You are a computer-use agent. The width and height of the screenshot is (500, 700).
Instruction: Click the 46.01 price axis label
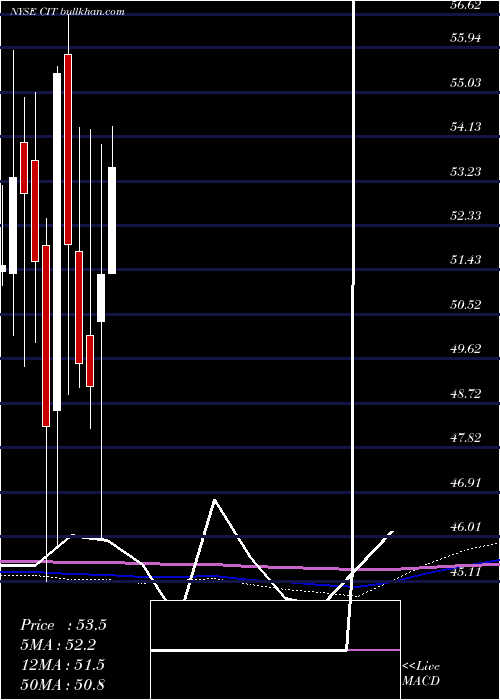click(465, 527)
